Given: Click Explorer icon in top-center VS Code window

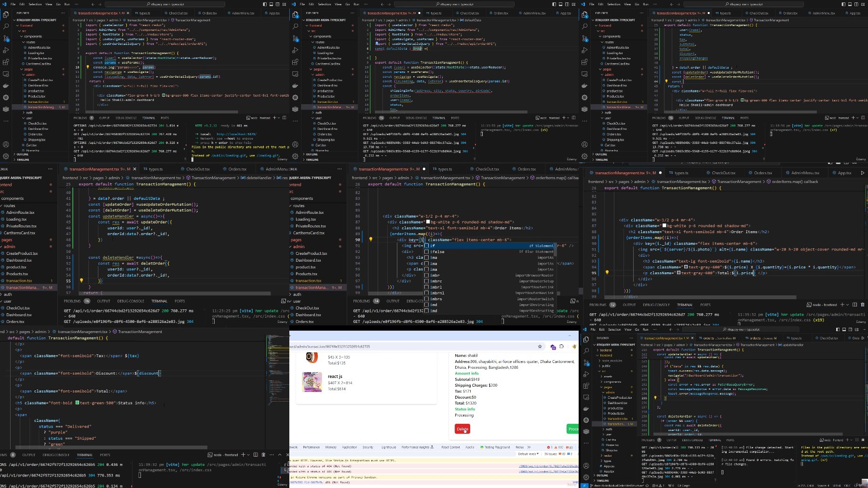Looking at the screenshot, I should (x=295, y=15).
